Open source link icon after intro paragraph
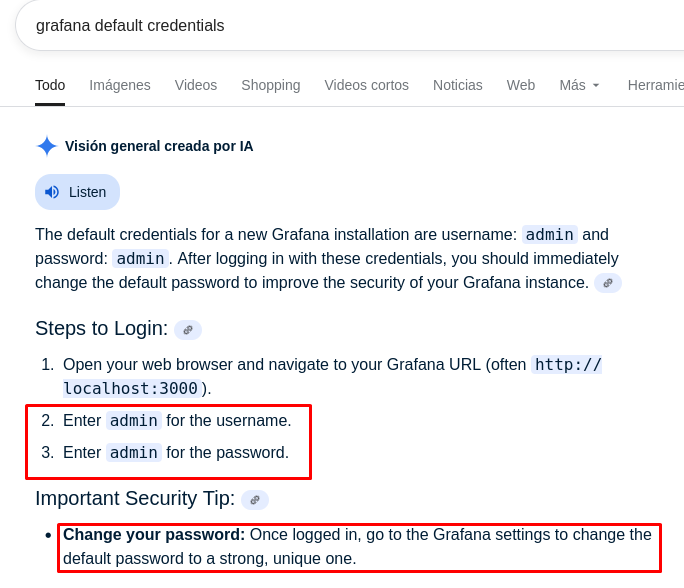This screenshot has height=588, width=684. pos(608,283)
